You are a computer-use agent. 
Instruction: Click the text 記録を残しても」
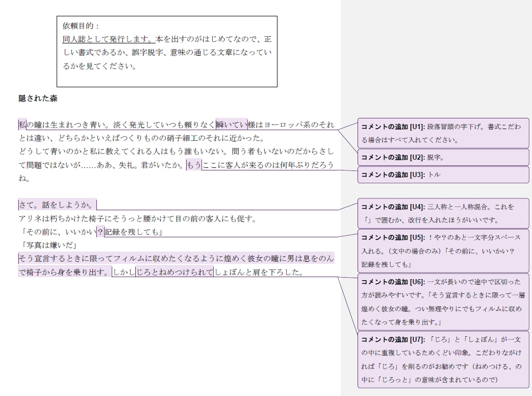pyautogui.click(x=134, y=232)
